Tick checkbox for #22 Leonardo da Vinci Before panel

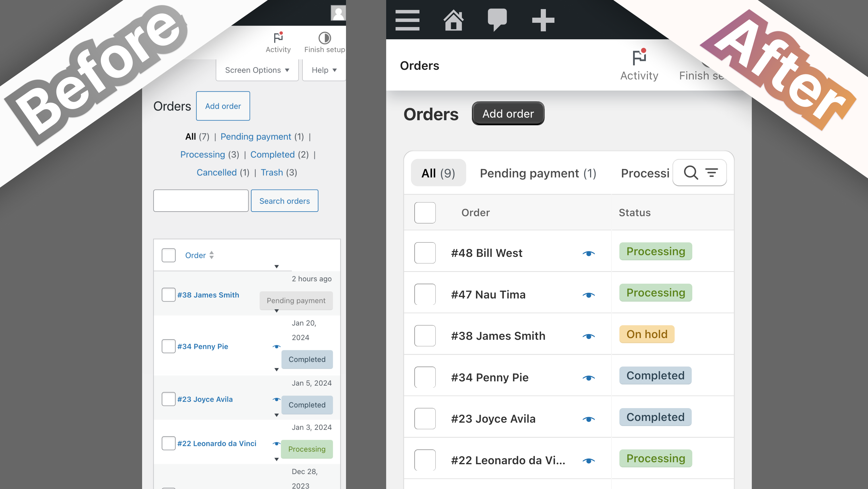(169, 443)
